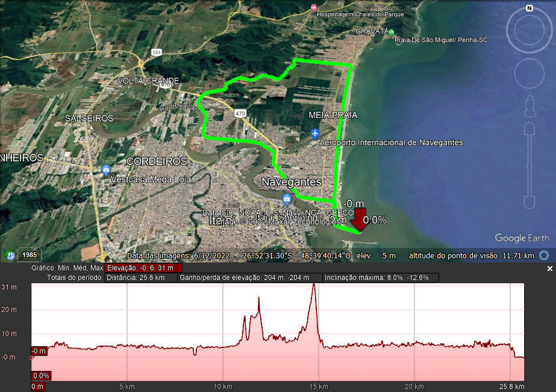Image resolution: width=556 pixels, height=392 pixels.
Task: Select the Street View pegman icon
Action: (x=529, y=106)
